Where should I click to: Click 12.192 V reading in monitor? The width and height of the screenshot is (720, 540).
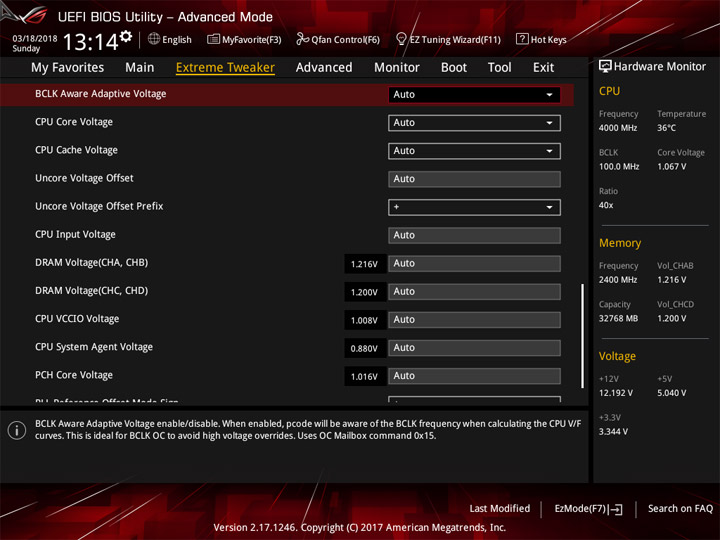pos(616,393)
